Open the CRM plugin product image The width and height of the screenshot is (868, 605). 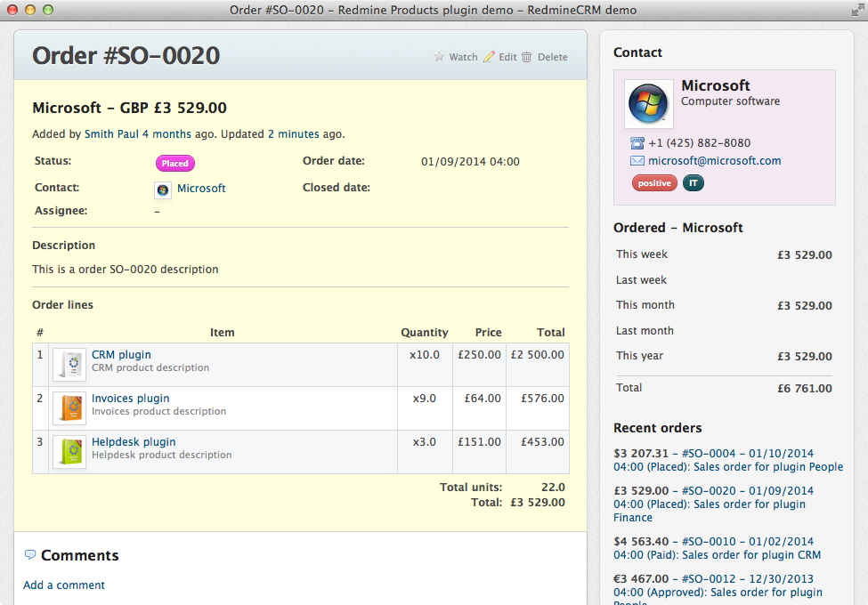[69, 365]
